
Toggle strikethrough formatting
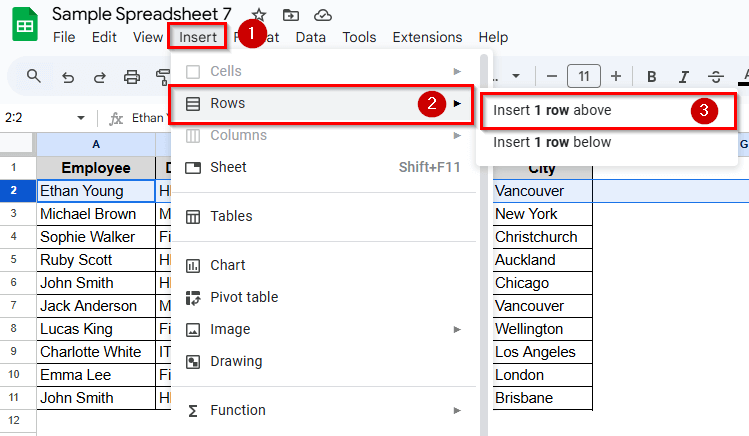(x=715, y=76)
